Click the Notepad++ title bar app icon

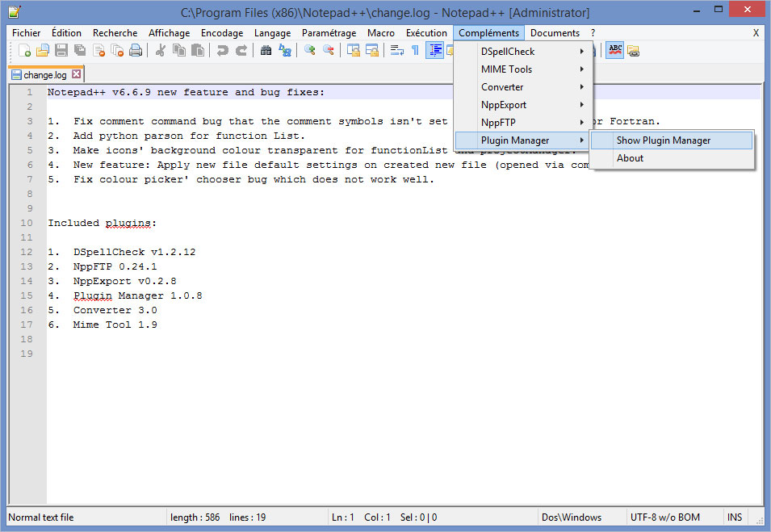coord(15,12)
